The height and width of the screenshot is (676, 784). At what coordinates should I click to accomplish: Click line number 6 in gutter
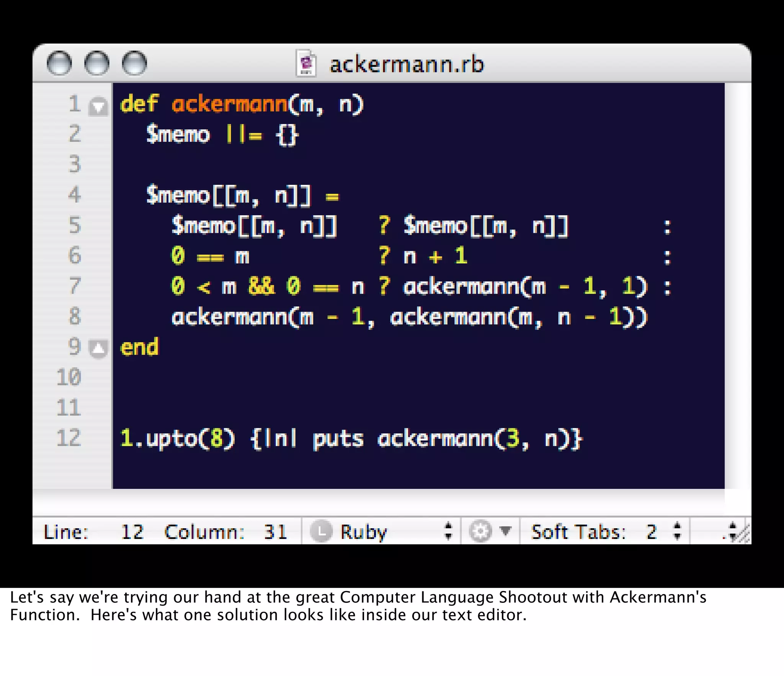[75, 255]
